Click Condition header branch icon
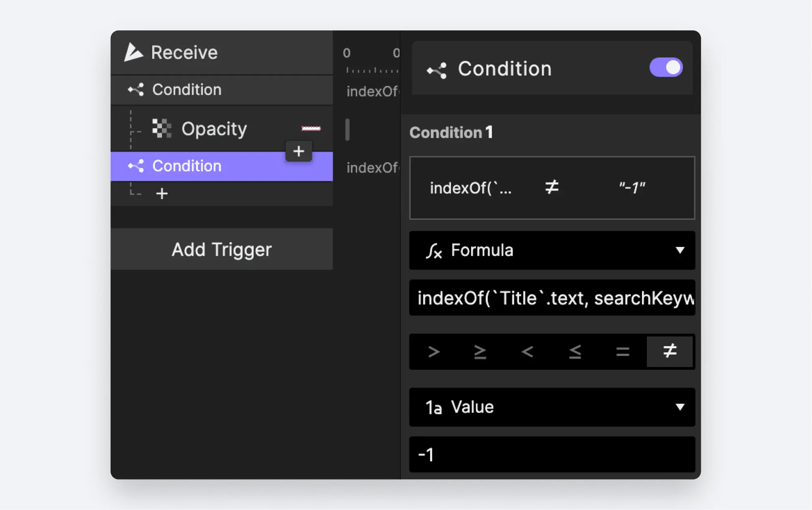Image resolution: width=812 pixels, height=510 pixels. click(437, 70)
